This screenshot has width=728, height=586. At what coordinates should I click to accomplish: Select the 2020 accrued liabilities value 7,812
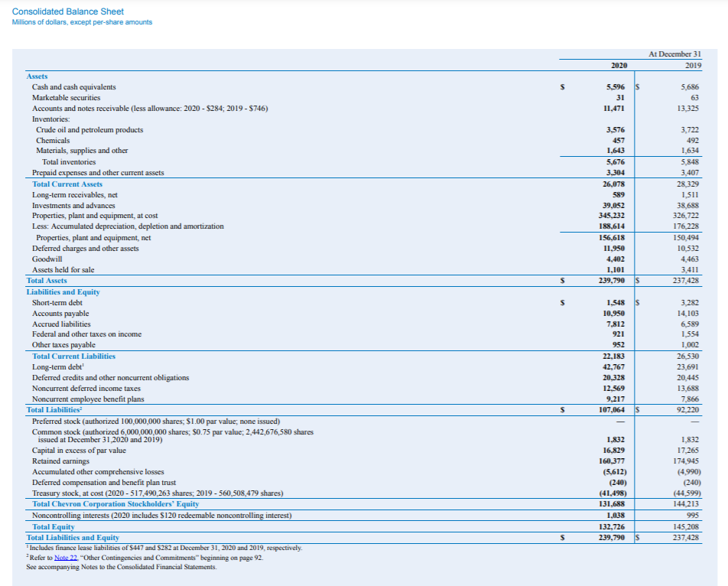pyautogui.click(x=616, y=324)
